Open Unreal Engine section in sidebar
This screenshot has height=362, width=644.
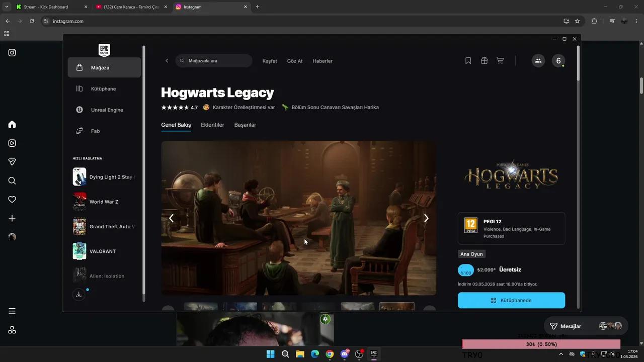tap(104, 110)
